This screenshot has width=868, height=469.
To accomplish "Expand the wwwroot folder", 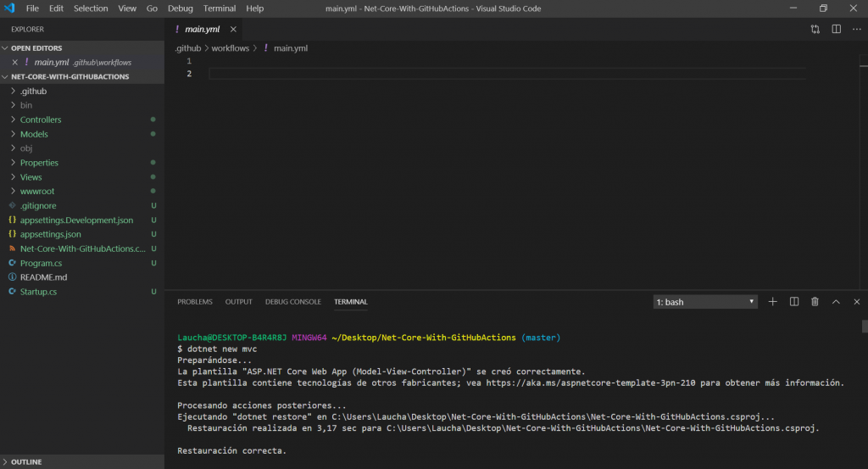I will click(x=13, y=191).
